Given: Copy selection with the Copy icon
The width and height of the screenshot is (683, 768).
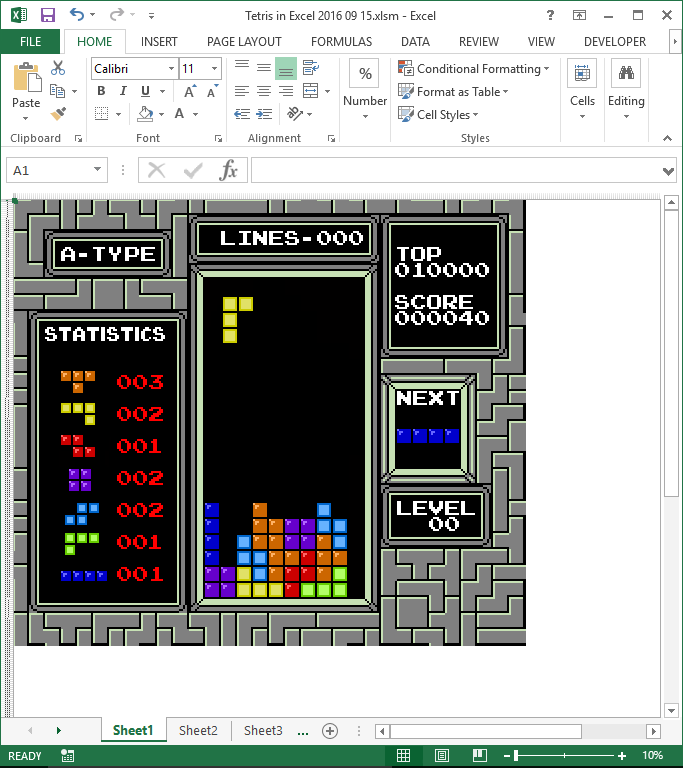Looking at the screenshot, I should click(58, 91).
